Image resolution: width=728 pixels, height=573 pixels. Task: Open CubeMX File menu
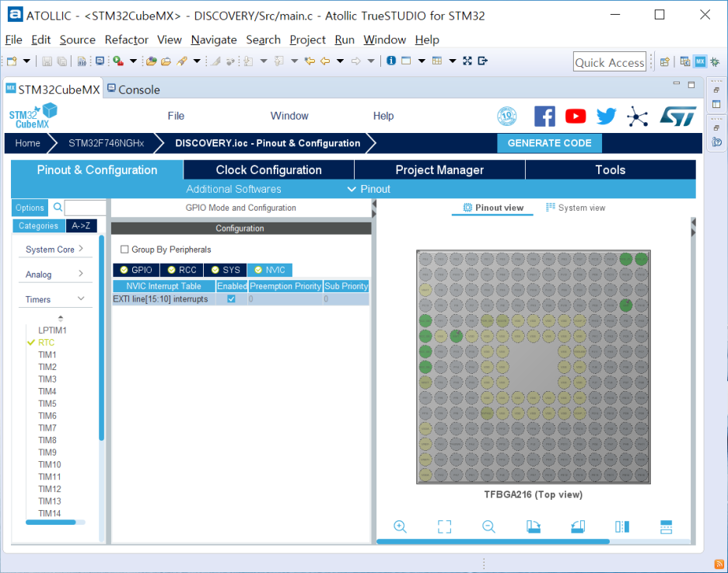pyautogui.click(x=176, y=116)
